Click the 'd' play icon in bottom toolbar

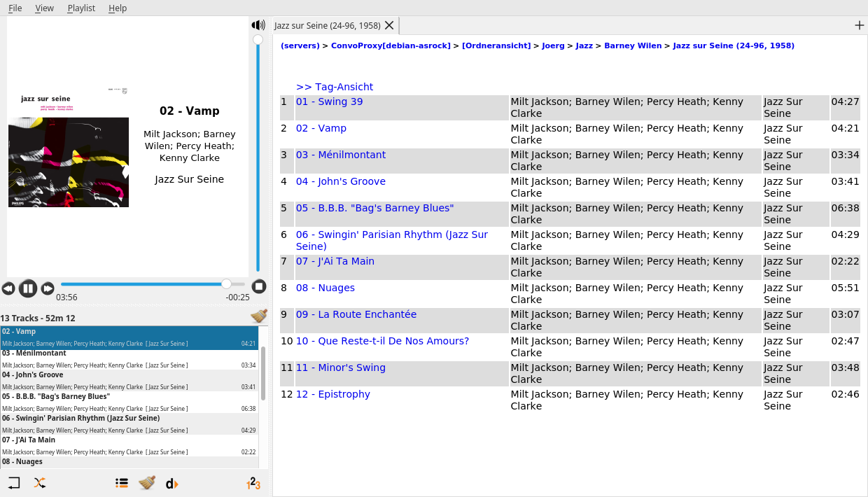coord(171,483)
